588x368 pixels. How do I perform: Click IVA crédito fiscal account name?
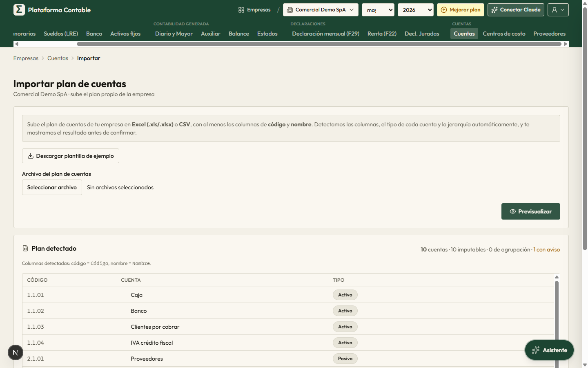[152, 343]
